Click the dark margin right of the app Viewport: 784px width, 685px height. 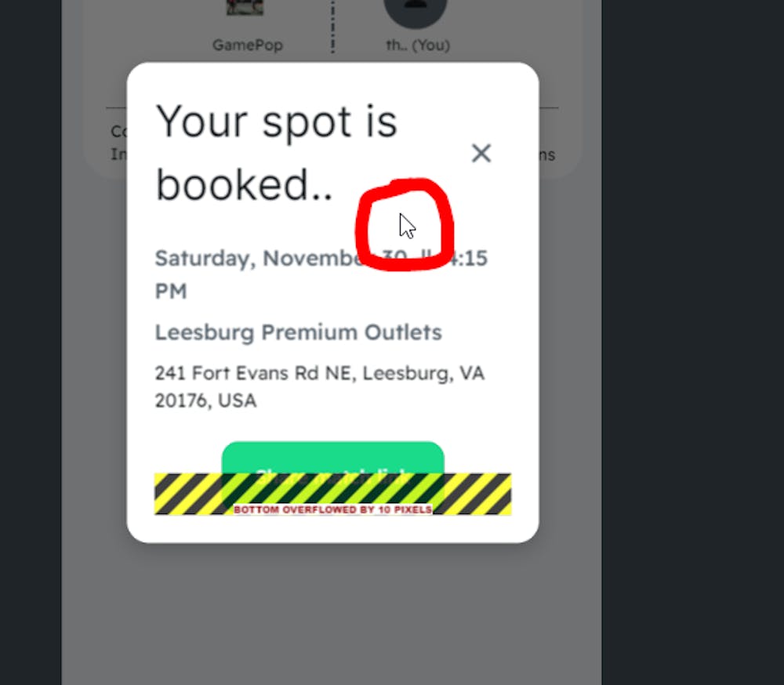(693, 342)
